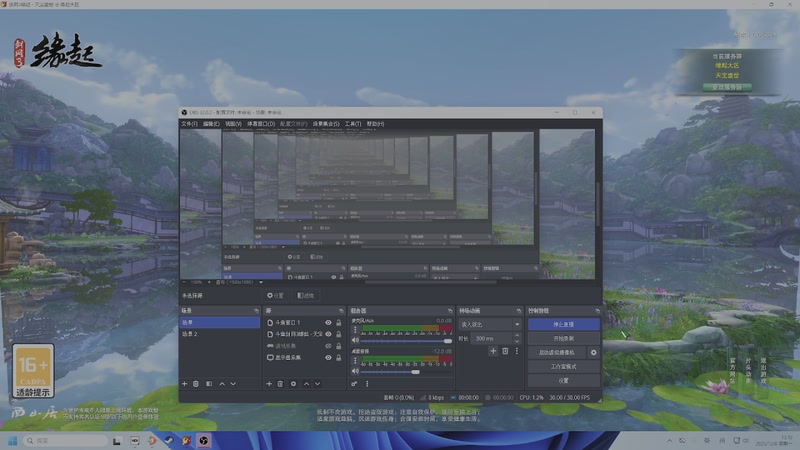The height and width of the screenshot is (450, 800).
Task: Open the Edit (E) menu
Action: (x=211, y=124)
